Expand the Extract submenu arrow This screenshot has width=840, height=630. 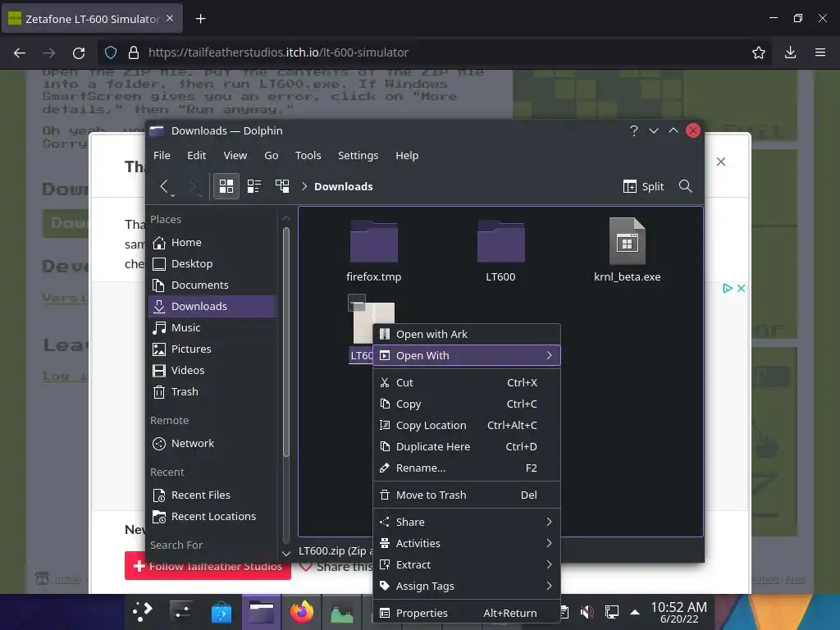coord(549,564)
